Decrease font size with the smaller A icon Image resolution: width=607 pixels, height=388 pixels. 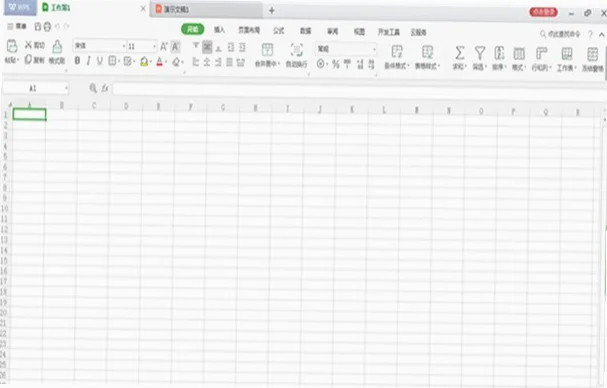coord(175,47)
